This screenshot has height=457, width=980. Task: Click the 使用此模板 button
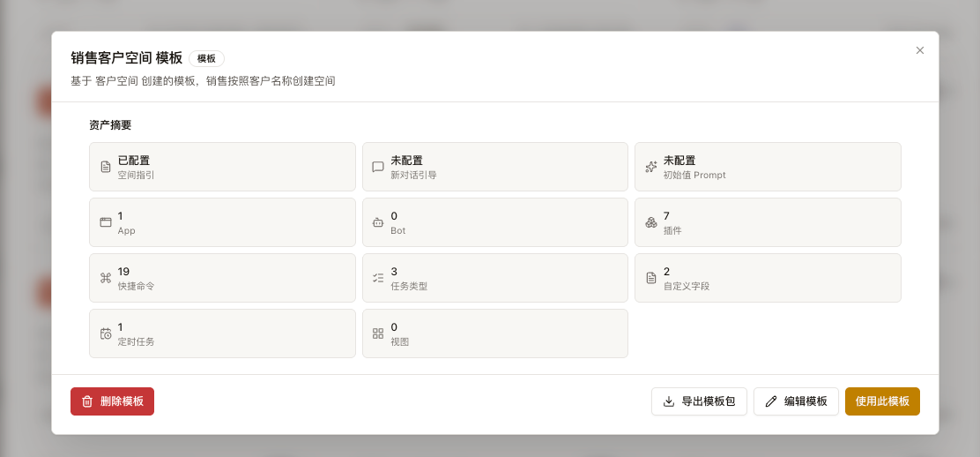(x=882, y=401)
